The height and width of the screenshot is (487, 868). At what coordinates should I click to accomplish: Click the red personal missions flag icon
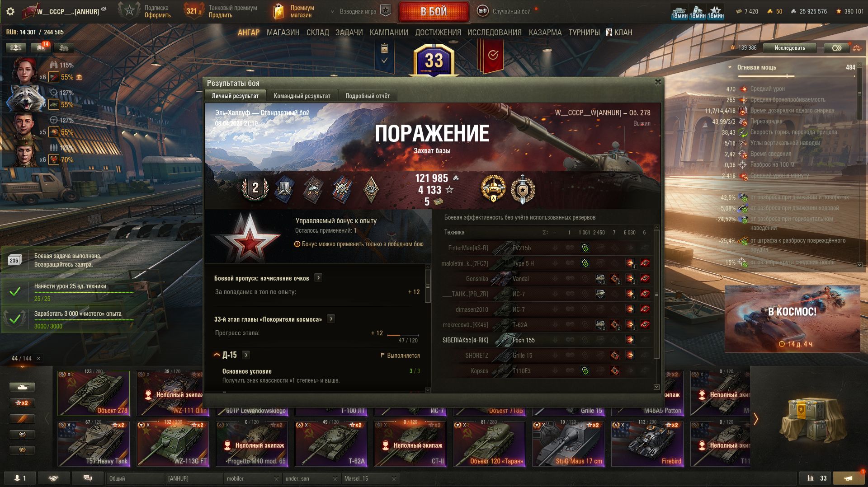[492, 55]
